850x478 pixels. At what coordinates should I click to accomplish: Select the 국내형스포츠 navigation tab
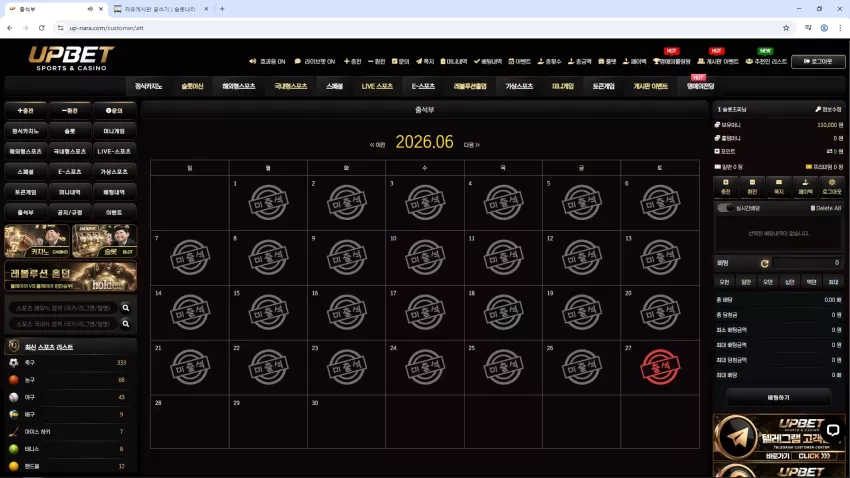click(291, 86)
